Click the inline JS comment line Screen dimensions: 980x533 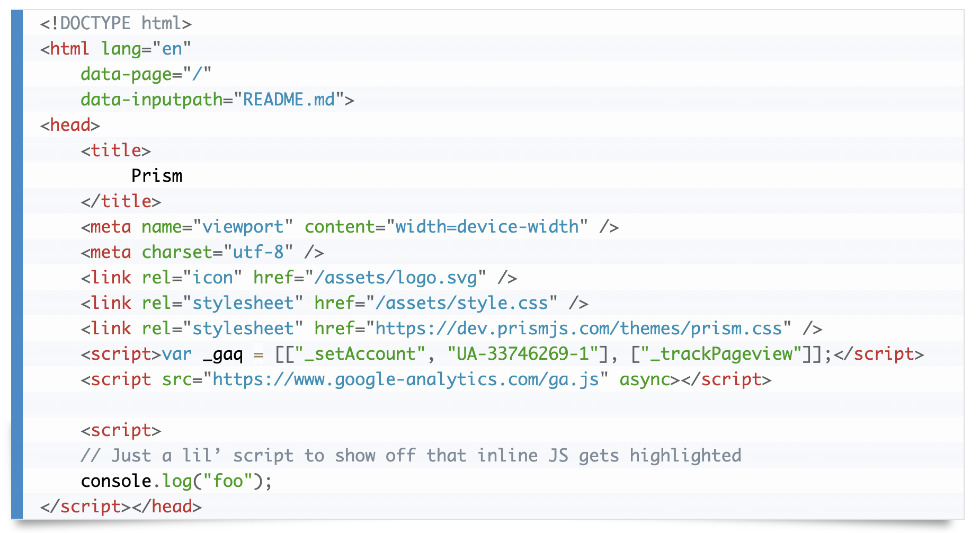[411, 456]
